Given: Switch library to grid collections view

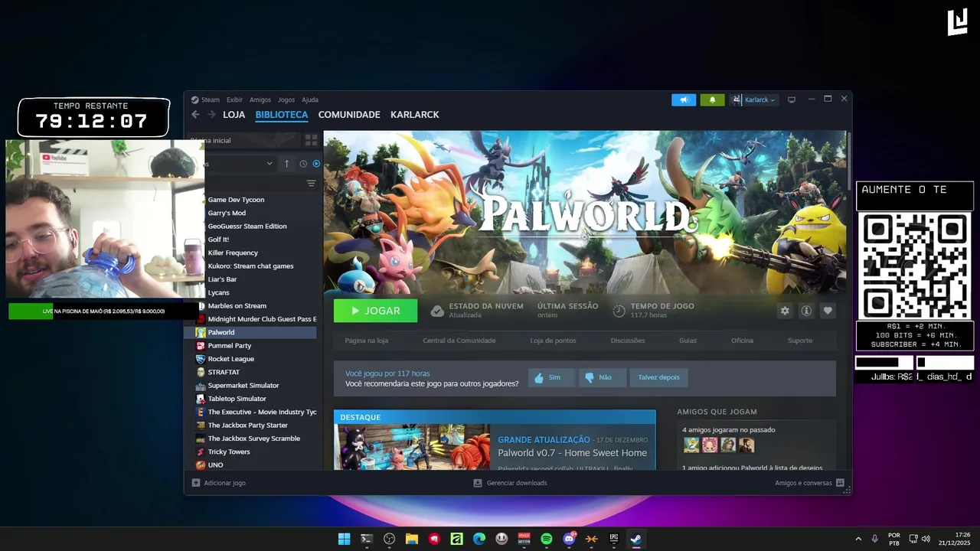Looking at the screenshot, I should tap(311, 140).
